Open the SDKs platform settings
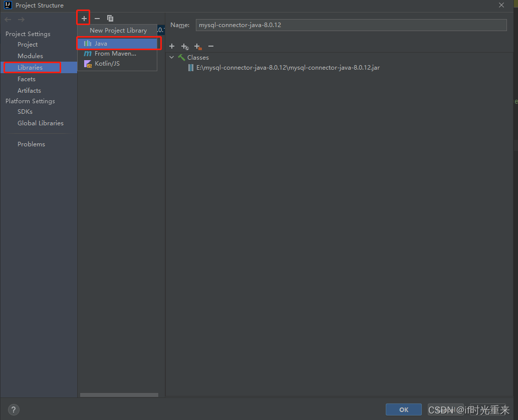The image size is (518, 420). click(x=25, y=112)
